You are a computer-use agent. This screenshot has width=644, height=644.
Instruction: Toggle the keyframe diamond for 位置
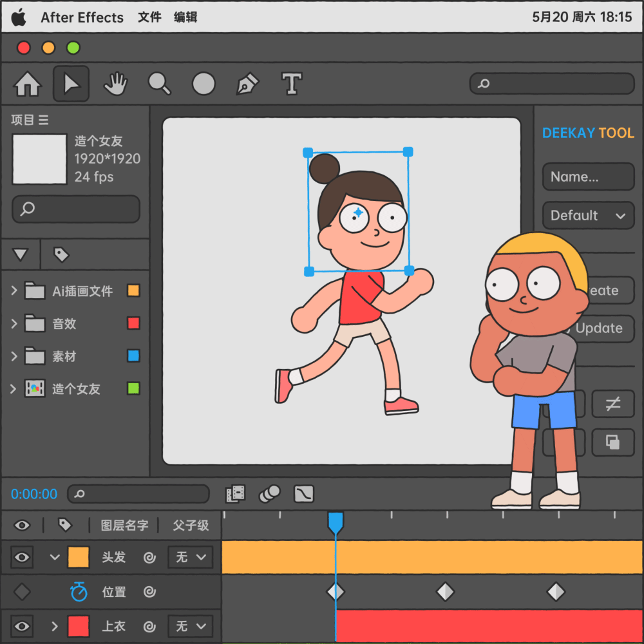click(x=22, y=592)
